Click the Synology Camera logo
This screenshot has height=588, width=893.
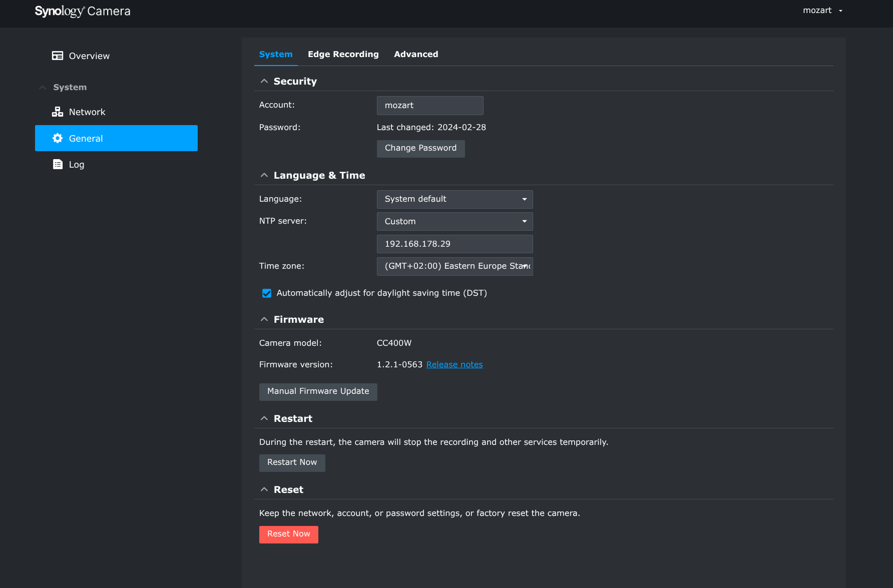pos(83,11)
